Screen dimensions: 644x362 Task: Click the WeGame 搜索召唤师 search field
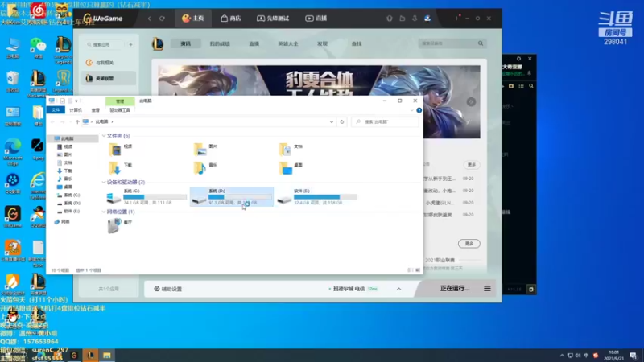(448, 43)
